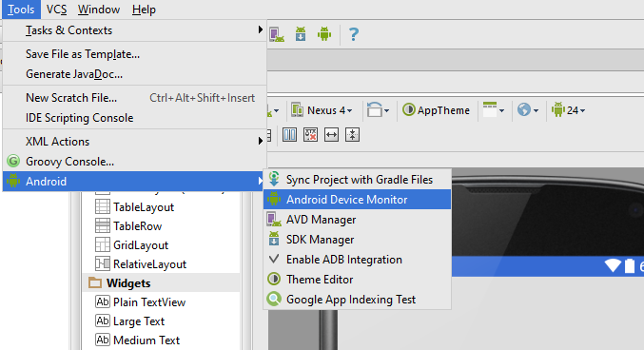Viewport: 644px width, 350px height.
Task: Click the SDK Manager submenu icon
Action: (274, 239)
